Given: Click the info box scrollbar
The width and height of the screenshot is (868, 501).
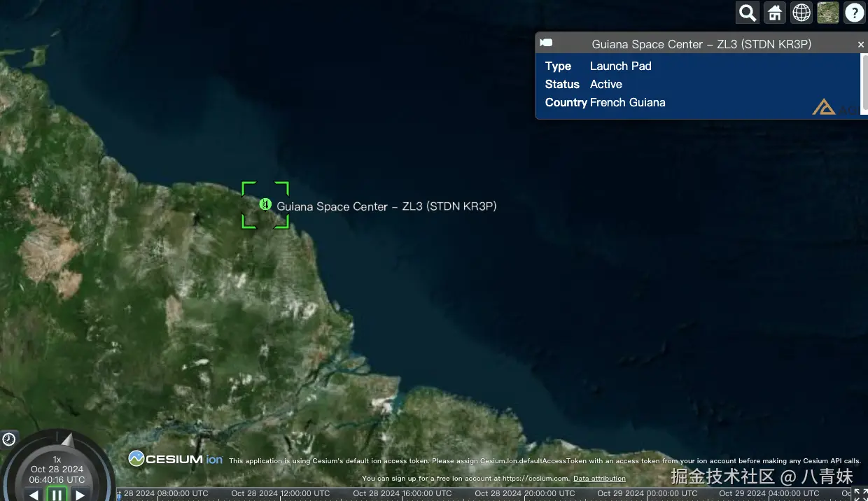Looking at the screenshot, I should point(864,83).
